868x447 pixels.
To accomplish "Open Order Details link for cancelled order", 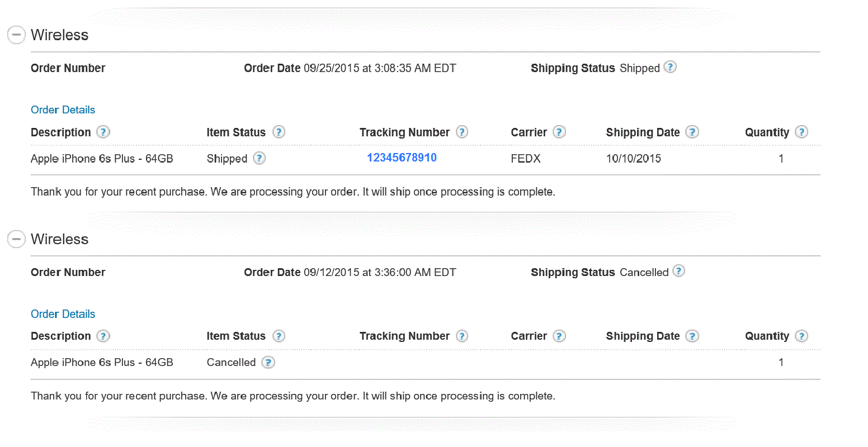I will pyautogui.click(x=63, y=314).
